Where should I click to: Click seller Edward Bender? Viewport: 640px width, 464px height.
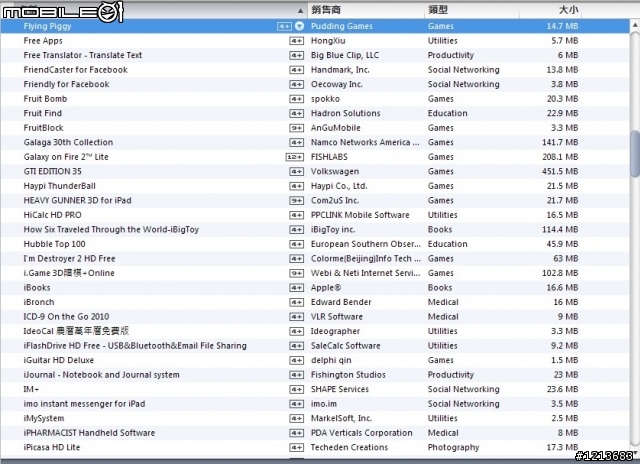[x=341, y=302]
